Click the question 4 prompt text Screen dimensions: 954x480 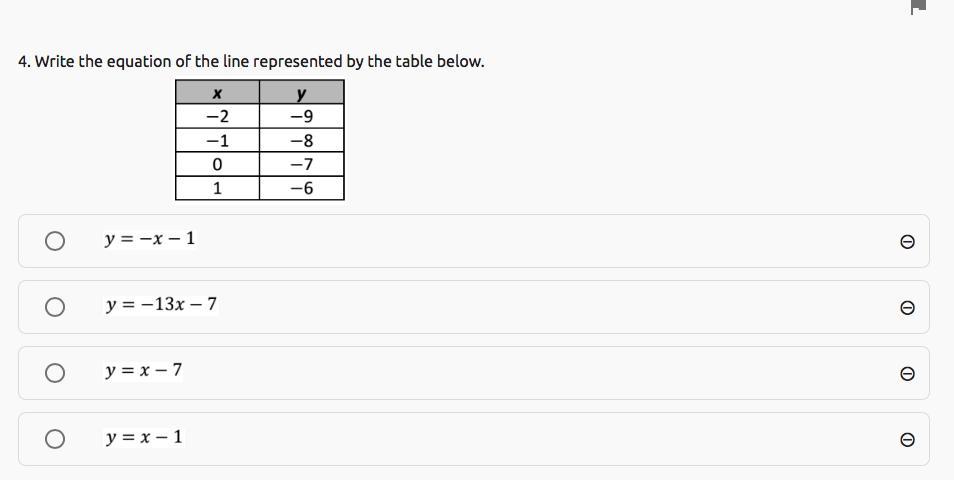click(x=251, y=61)
